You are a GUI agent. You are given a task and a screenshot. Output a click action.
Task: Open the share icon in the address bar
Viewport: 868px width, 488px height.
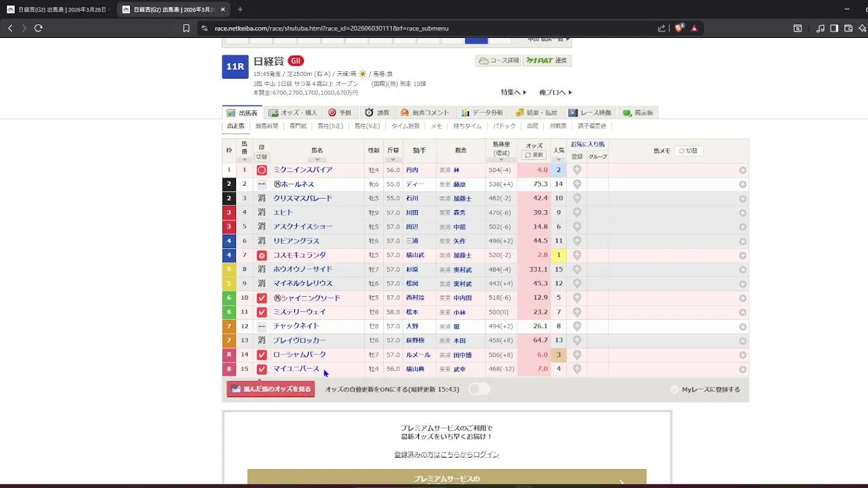tap(661, 28)
